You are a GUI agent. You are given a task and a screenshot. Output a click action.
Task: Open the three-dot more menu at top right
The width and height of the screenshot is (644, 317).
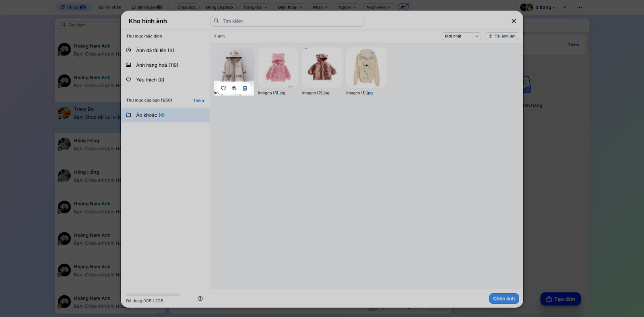[580, 7]
